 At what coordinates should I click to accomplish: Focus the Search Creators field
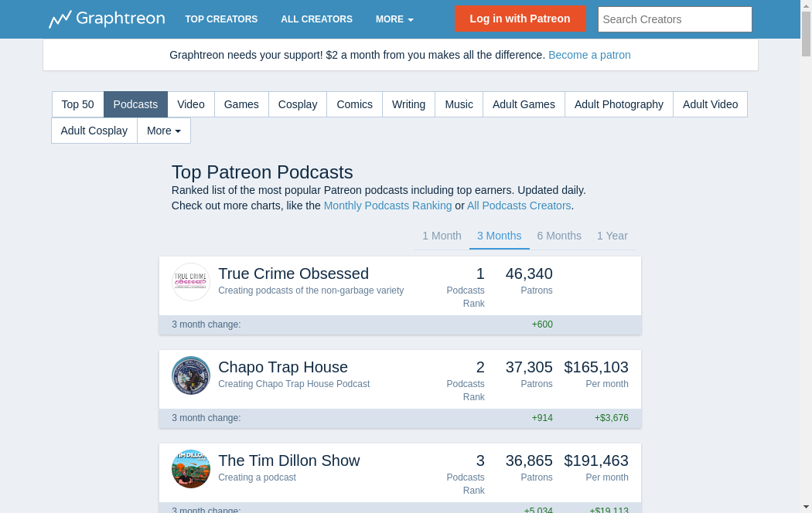point(674,19)
